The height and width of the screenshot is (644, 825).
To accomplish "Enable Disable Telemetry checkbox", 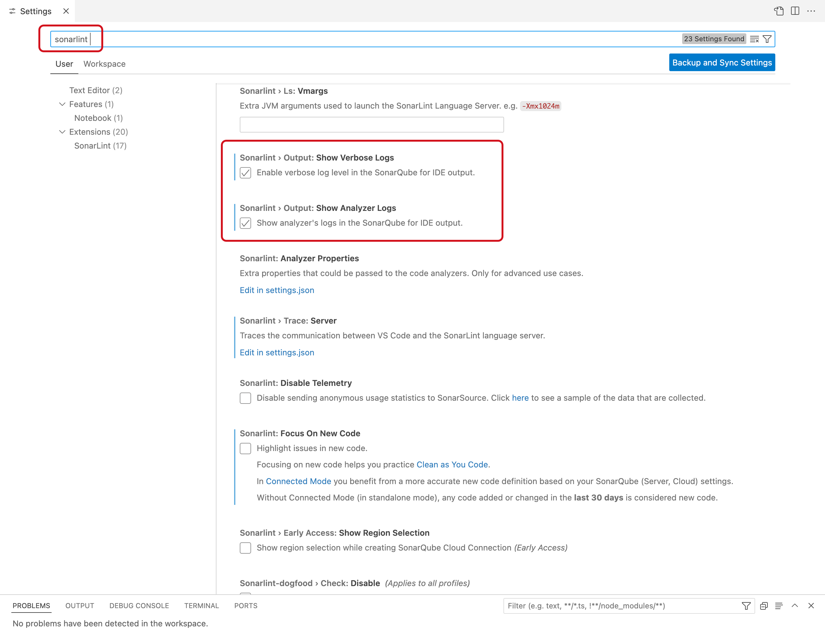I will (245, 398).
